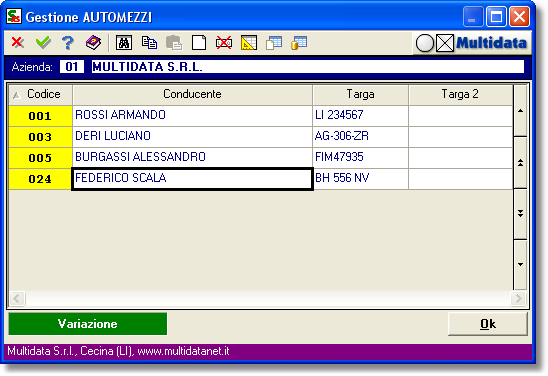The image size is (548, 376).
Task: Click the red X cancel icon
Action: 17,43
